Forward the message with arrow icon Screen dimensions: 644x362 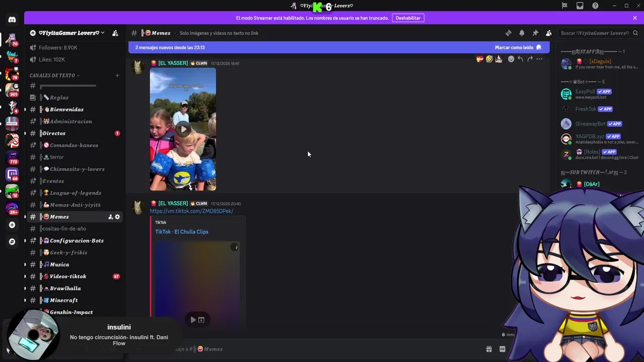point(530,59)
